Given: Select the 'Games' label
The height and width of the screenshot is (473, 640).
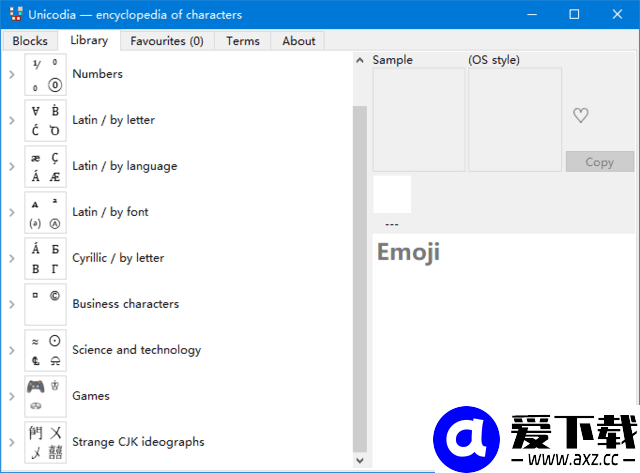Looking at the screenshot, I should (91, 396).
